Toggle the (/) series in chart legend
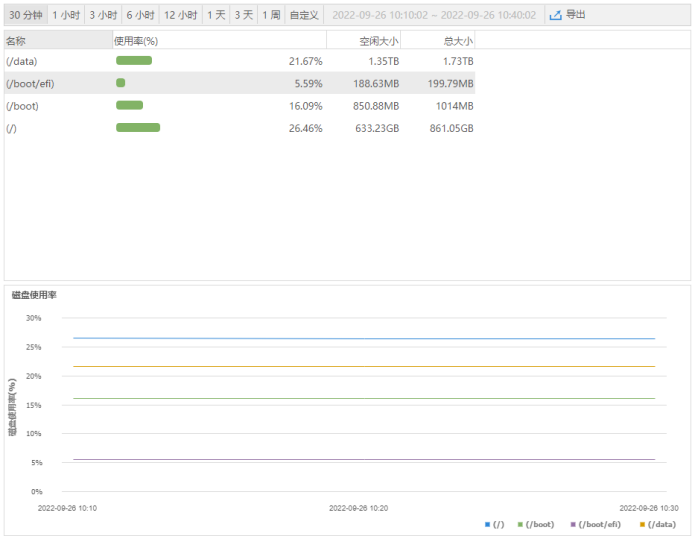 495,524
